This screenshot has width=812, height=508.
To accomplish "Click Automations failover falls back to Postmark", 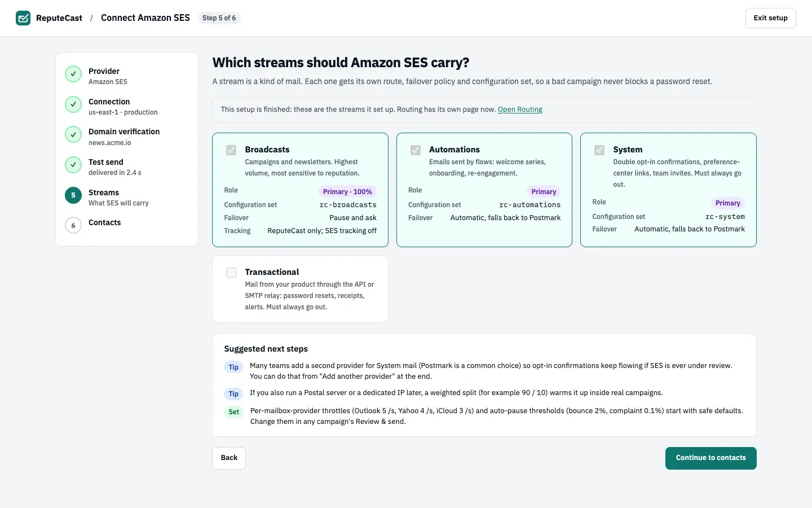I will [x=505, y=218].
